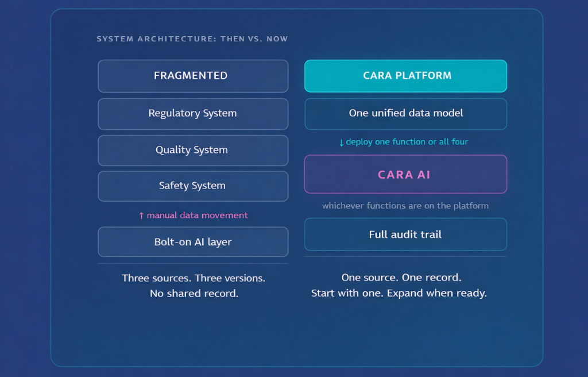588x377 pixels.
Task: Click 'whichever functions are on the platform' caption
Action: tap(405, 206)
